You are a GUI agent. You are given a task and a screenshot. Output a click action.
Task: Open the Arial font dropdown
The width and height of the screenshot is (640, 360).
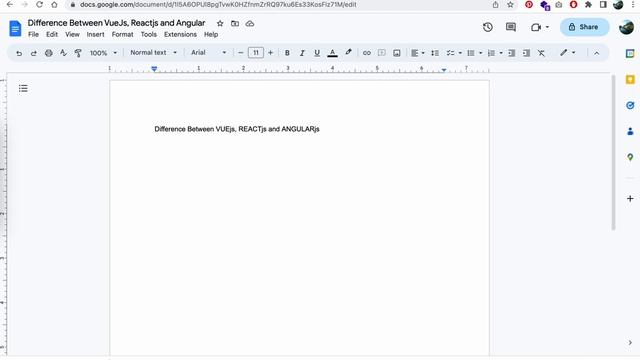[x=208, y=53]
